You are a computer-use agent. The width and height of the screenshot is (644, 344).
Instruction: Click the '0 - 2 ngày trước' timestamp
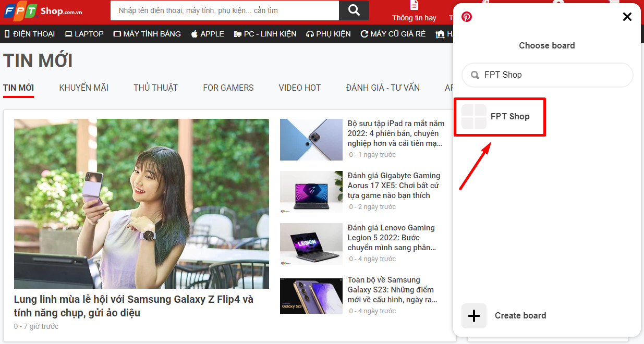pos(372,207)
